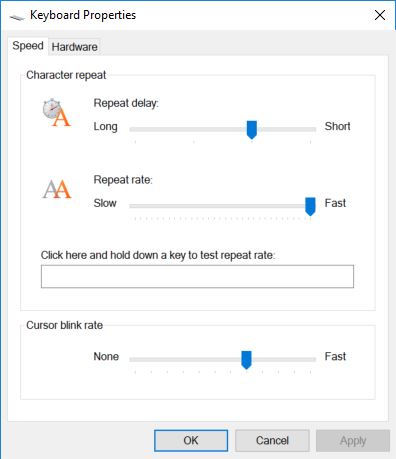Click the Repeat delay label
The width and height of the screenshot is (396, 459).
tap(126, 103)
